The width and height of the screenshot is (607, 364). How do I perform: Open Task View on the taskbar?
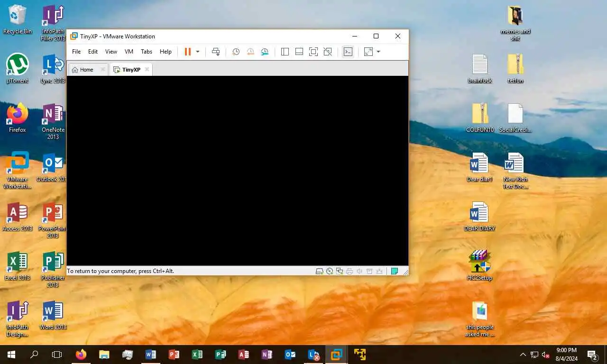[x=57, y=355]
